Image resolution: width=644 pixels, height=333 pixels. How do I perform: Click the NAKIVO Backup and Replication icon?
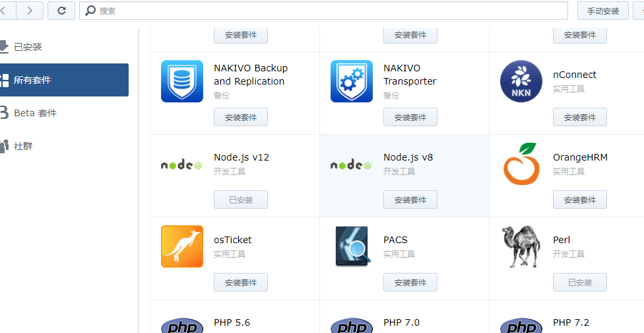[182, 81]
